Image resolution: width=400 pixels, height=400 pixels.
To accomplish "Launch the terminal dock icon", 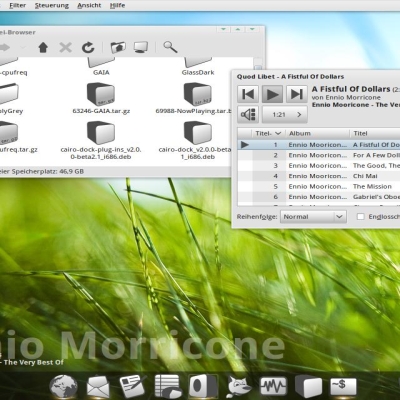I will point(343,386).
